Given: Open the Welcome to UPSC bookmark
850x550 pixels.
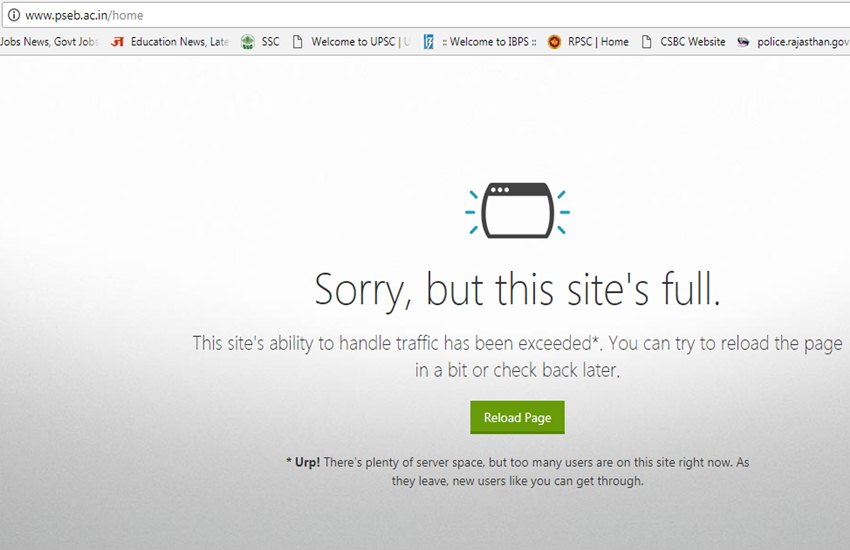Looking at the screenshot, I should point(360,42).
